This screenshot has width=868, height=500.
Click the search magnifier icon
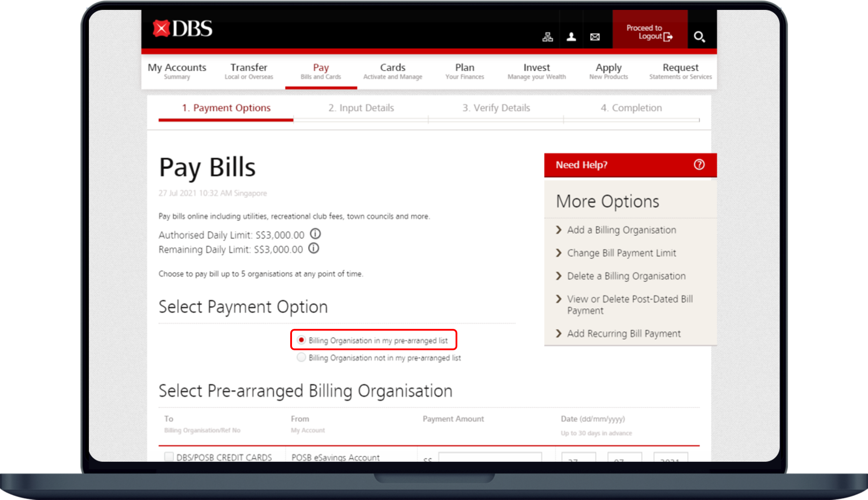point(699,37)
